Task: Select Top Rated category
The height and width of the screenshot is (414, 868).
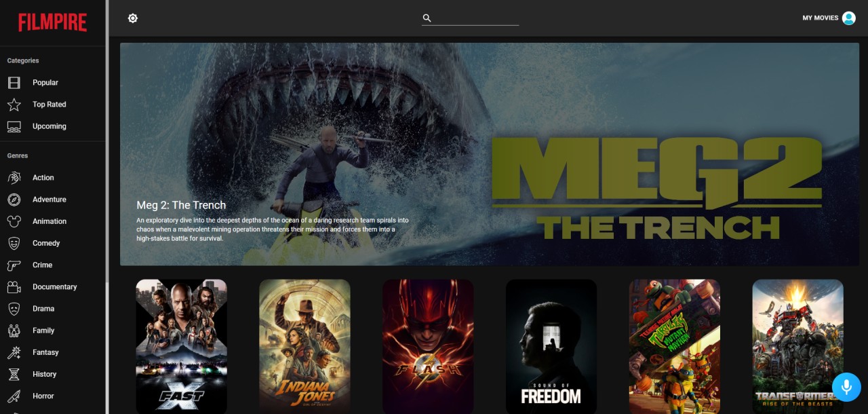Action: tap(53, 105)
